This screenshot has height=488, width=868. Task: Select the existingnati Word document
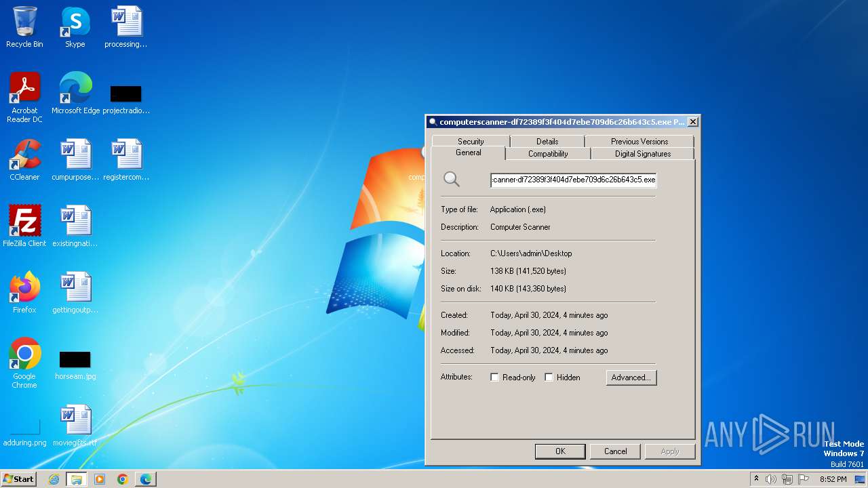(75, 226)
